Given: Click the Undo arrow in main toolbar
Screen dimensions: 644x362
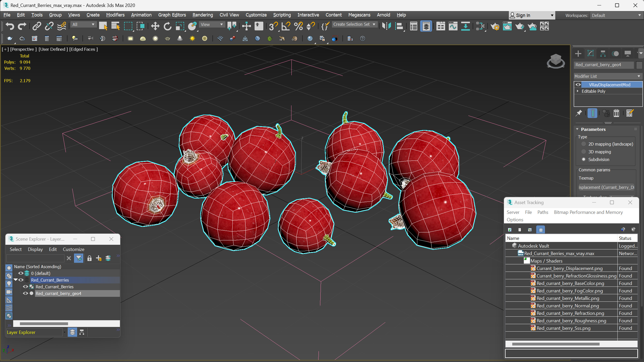Looking at the screenshot, I should 10,26.
